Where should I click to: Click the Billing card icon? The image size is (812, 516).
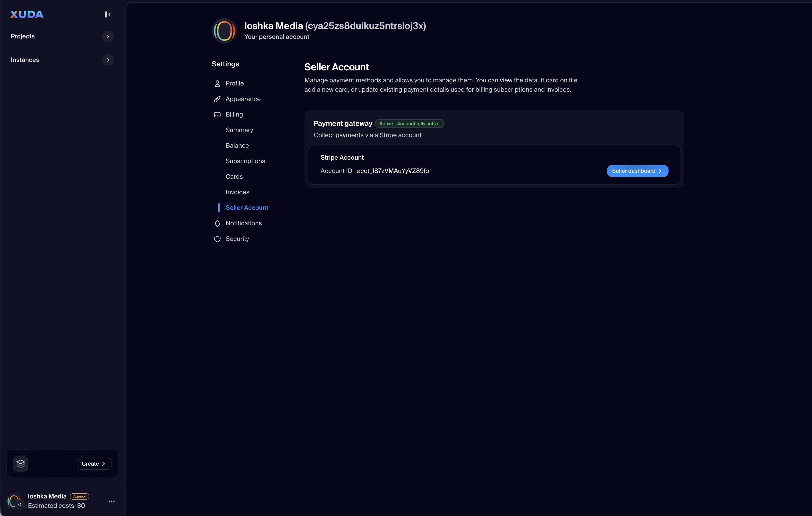(x=217, y=115)
